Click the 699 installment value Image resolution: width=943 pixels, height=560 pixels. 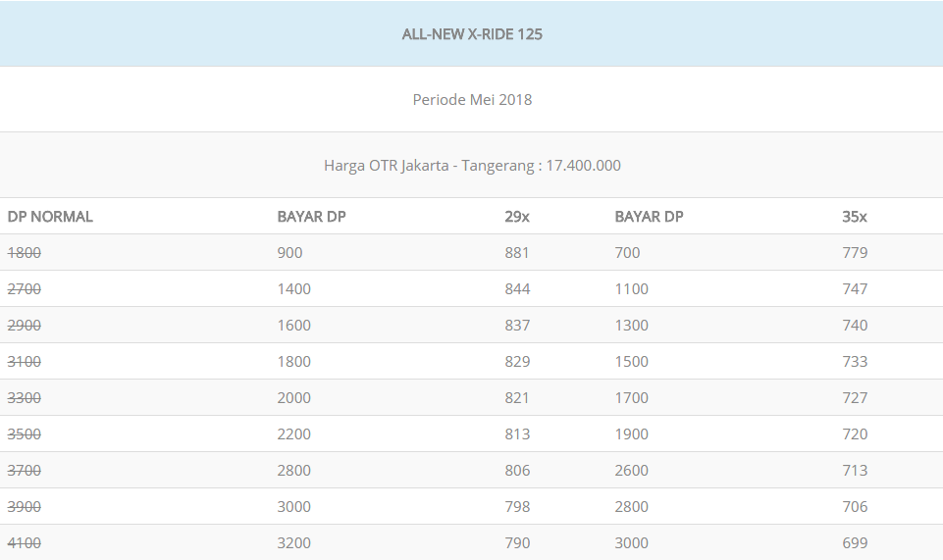coord(855,543)
